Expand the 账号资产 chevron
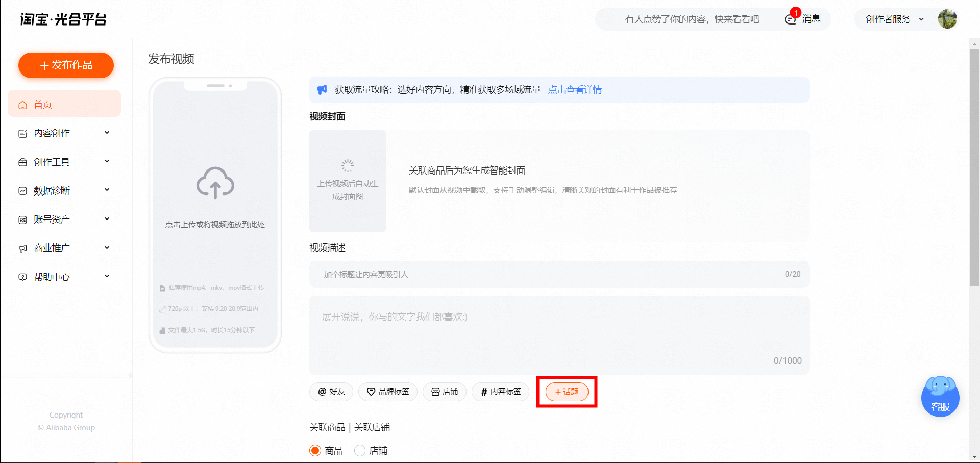Screen dimensions: 980x463 (107, 219)
